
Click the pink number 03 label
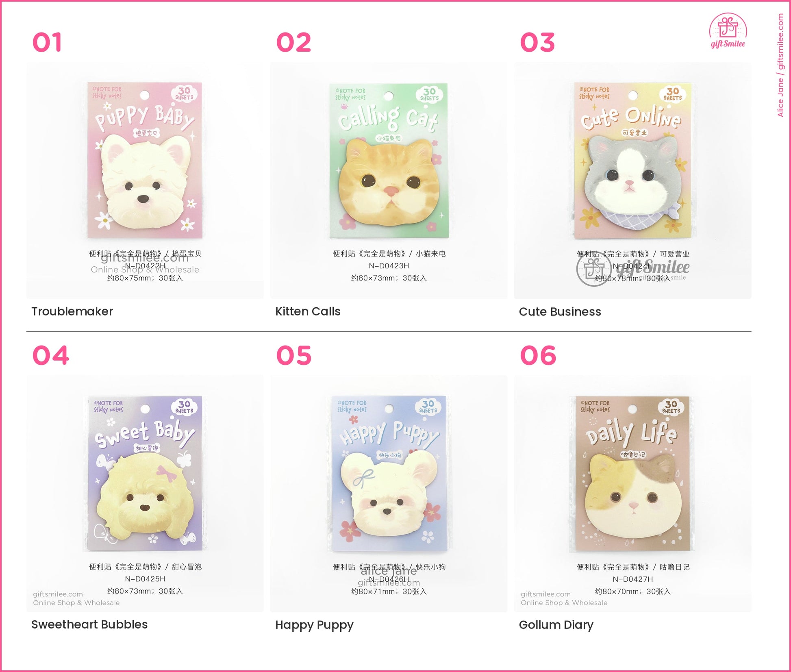(x=537, y=42)
